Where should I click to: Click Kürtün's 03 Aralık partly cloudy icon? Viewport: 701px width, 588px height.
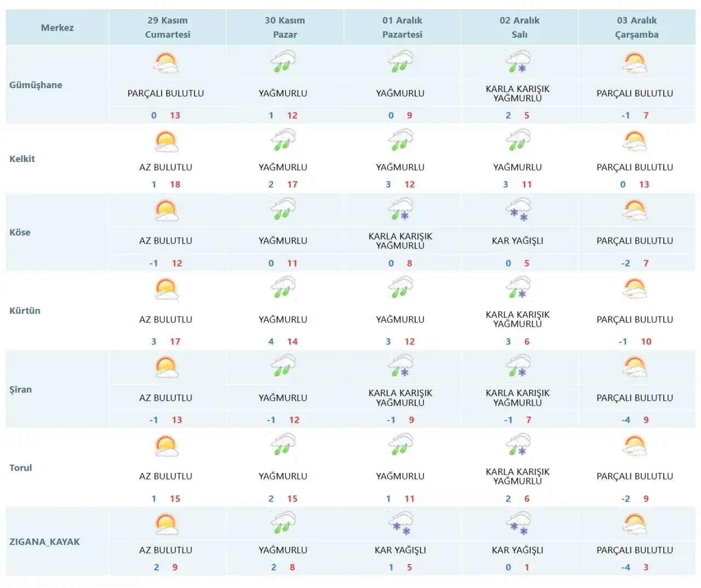(635, 289)
